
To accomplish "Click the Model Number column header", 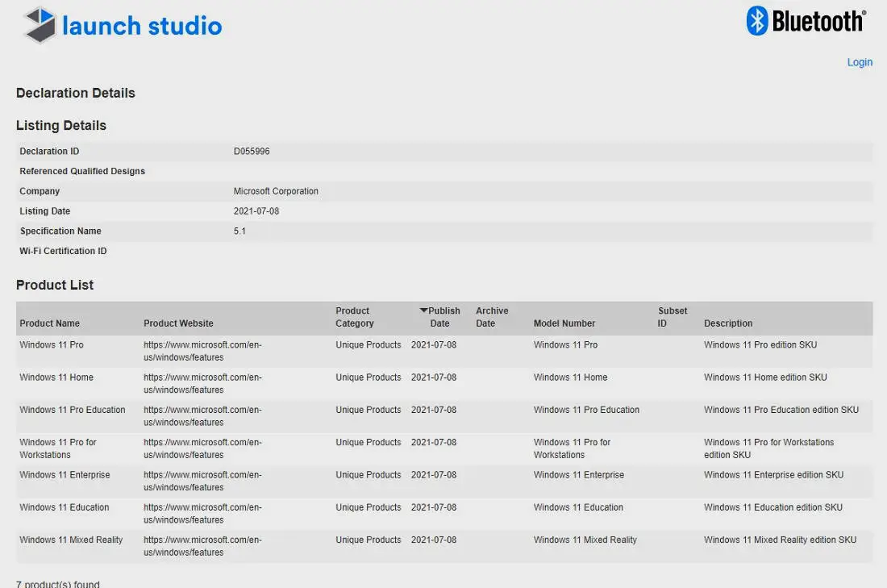I will point(564,323).
